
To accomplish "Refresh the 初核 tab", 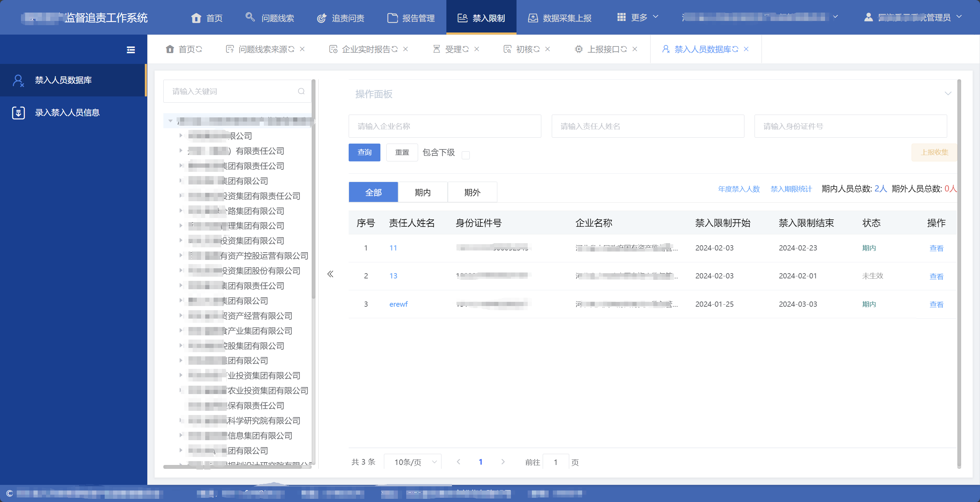I will pos(536,49).
